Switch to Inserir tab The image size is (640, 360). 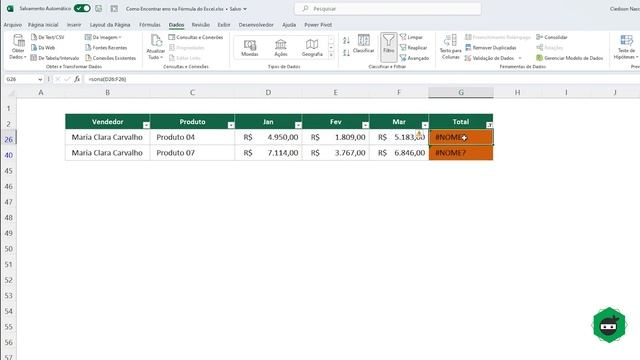74,25
